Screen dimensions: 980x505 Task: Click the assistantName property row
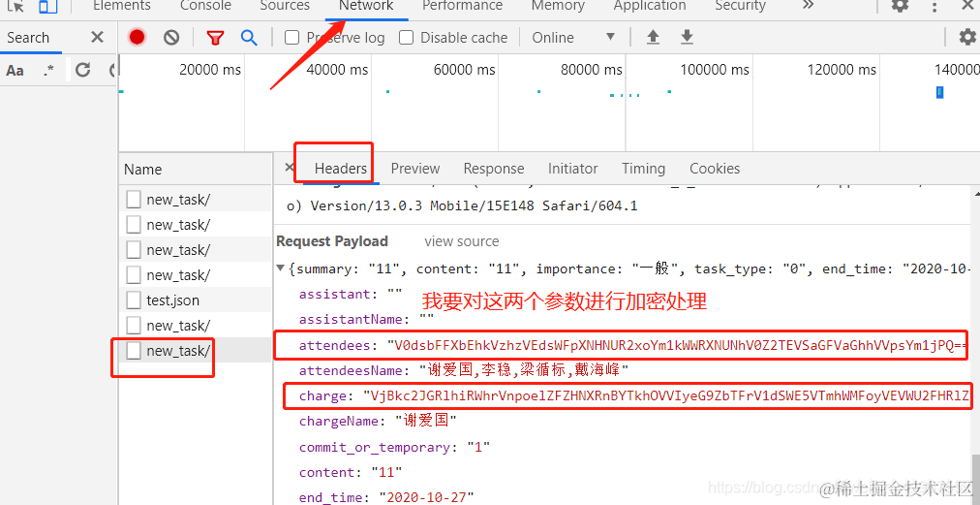(367, 319)
